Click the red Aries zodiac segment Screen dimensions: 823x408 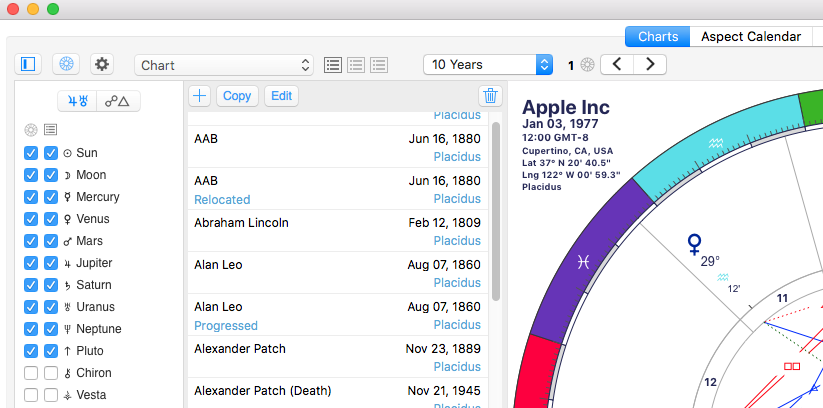click(x=536, y=370)
